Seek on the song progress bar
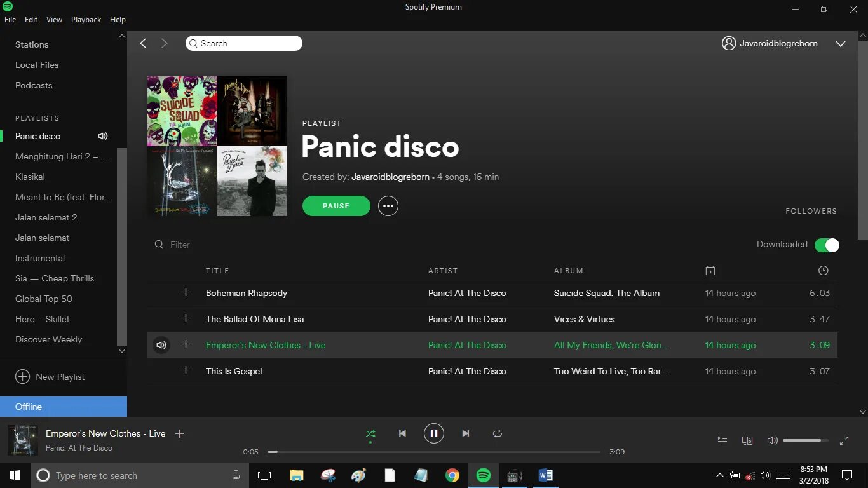The width and height of the screenshot is (868, 488). point(434,452)
